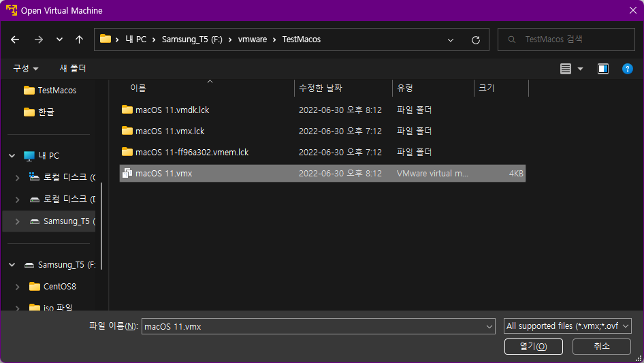Viewport: 644px width, 363px height.
Task: Click the address bar folder icon
Action: (x=106, y=39)
